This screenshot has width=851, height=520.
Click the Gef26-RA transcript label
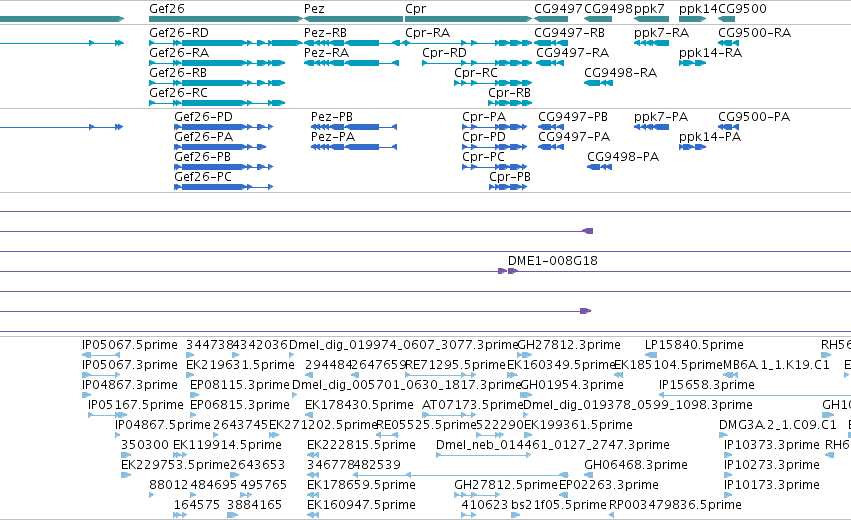[179, 53]
